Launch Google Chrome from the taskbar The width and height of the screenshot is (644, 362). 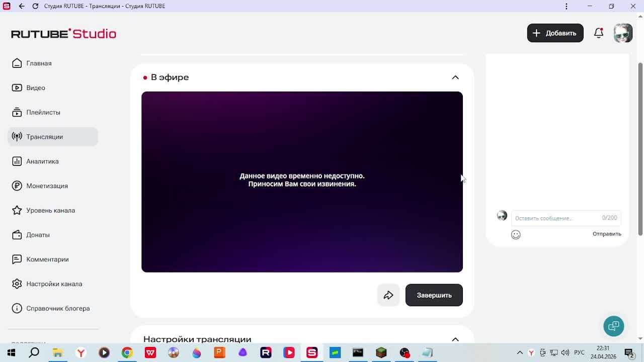pos(127,353)
